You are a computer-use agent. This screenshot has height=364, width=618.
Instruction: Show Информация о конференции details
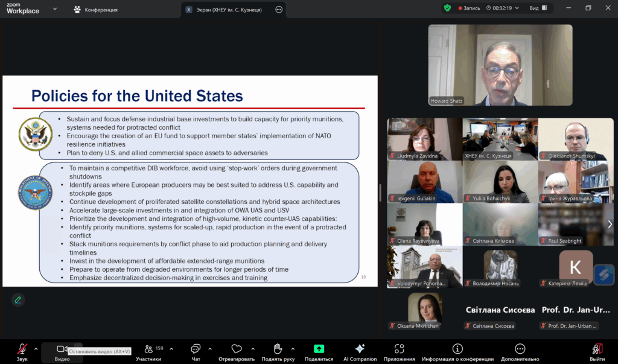click(457, 351)
